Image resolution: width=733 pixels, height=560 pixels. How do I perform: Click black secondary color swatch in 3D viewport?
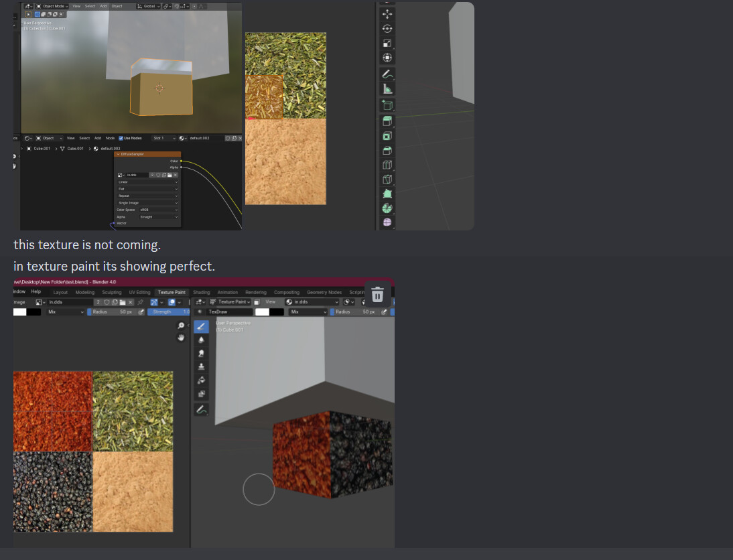[277, 311]
